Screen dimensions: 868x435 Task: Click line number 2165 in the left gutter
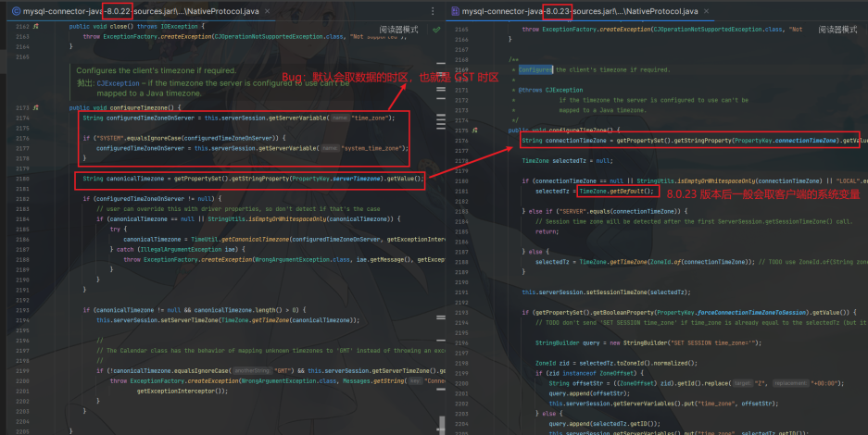pos(23,57)
